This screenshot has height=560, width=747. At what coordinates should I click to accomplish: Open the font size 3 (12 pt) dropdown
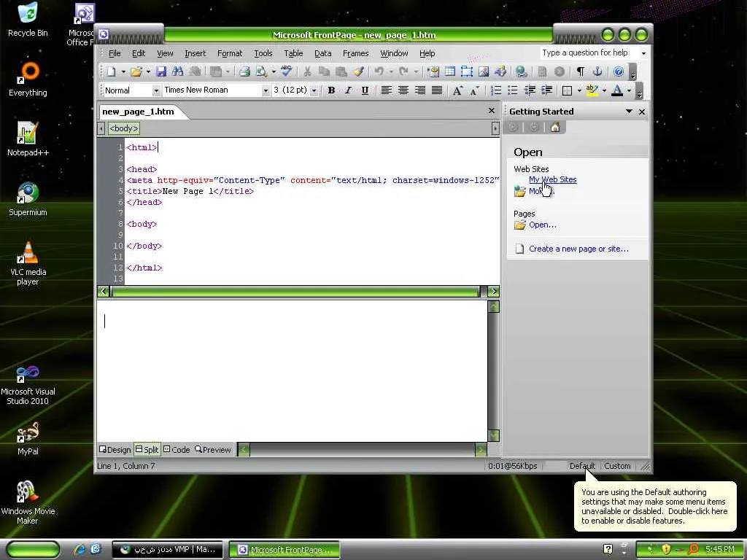pos(314,90)
